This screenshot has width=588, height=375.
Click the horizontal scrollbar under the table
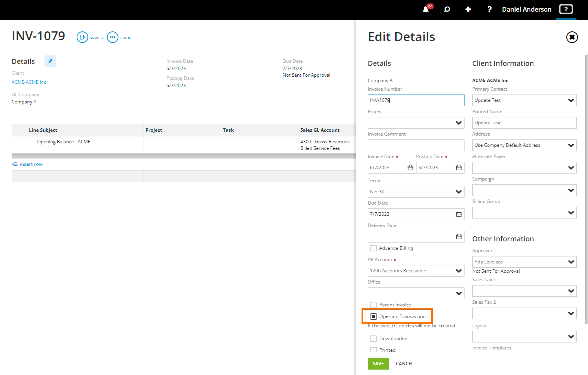click(184, 156)
